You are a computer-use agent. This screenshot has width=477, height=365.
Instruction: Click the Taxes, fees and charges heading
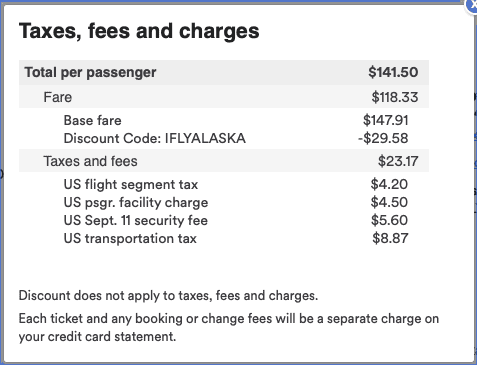(139, 31)
